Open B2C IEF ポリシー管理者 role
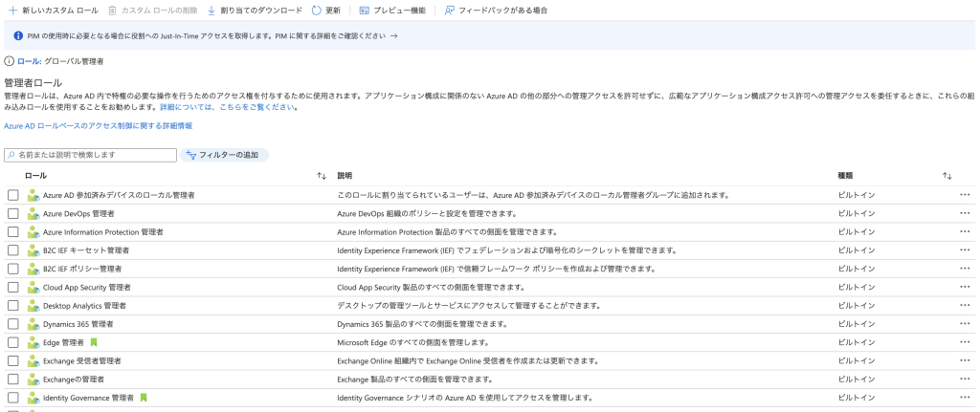Image resolution: width=980 pixels, height=412 pixels. (x=82, y=269)
